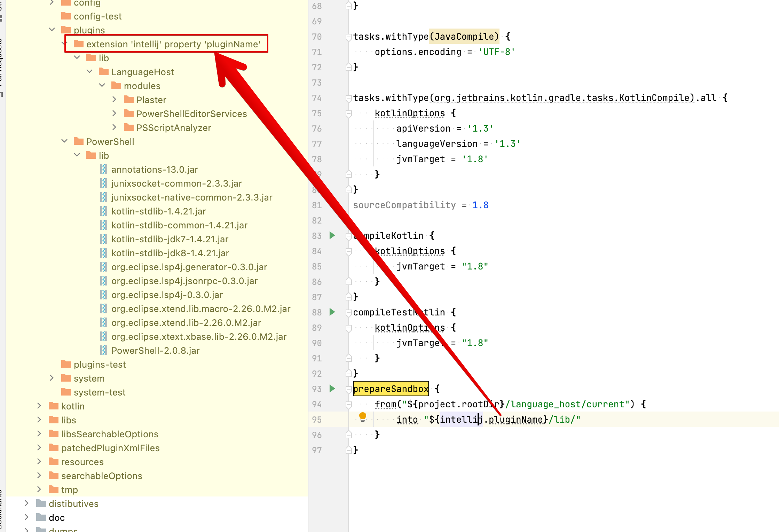Open the distributives tree branch
779x532 pixels.
[x=26, y=503]
